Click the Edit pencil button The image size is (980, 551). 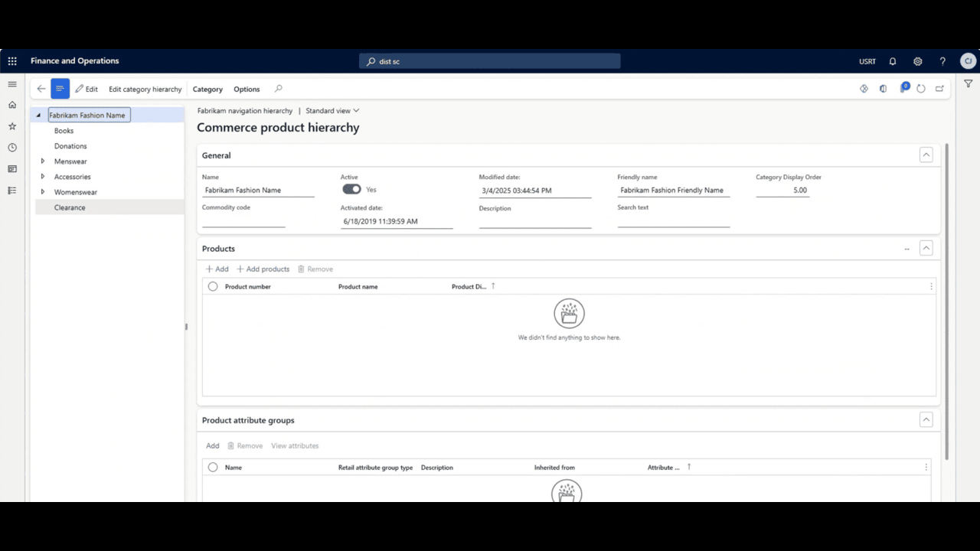87,89
